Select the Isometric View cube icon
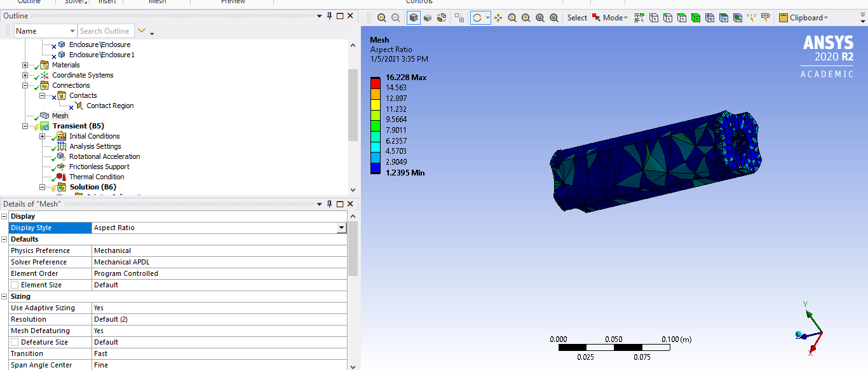The width and height of the screenshot is (868, 370). pos(413,17)
